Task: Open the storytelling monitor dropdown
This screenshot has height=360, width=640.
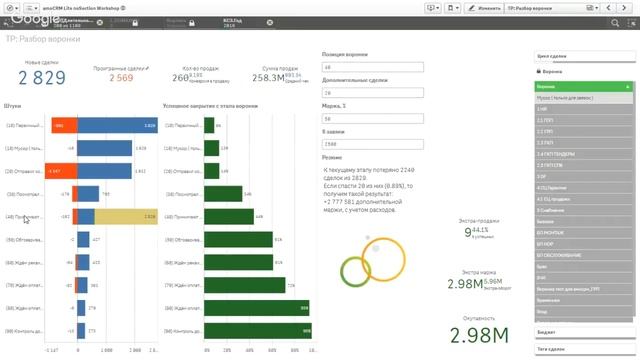Action: point(433,8)
